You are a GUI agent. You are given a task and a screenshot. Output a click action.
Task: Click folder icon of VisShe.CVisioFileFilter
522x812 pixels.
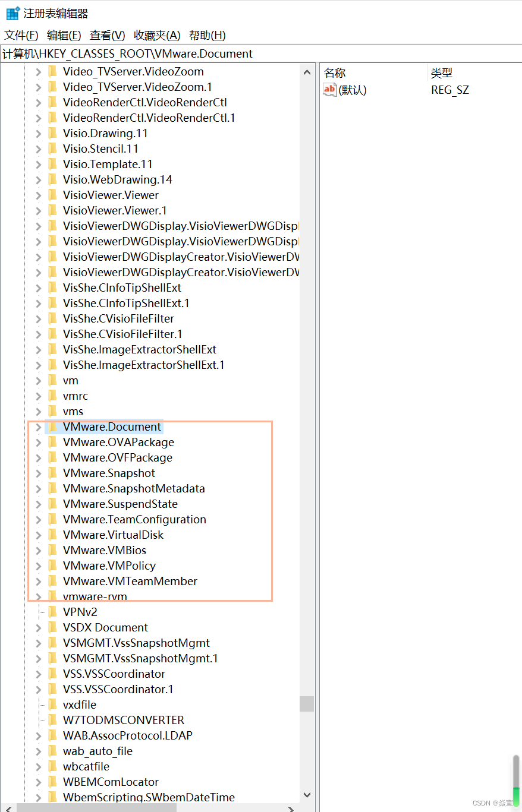pyautogui.click(x=52, y=319)
